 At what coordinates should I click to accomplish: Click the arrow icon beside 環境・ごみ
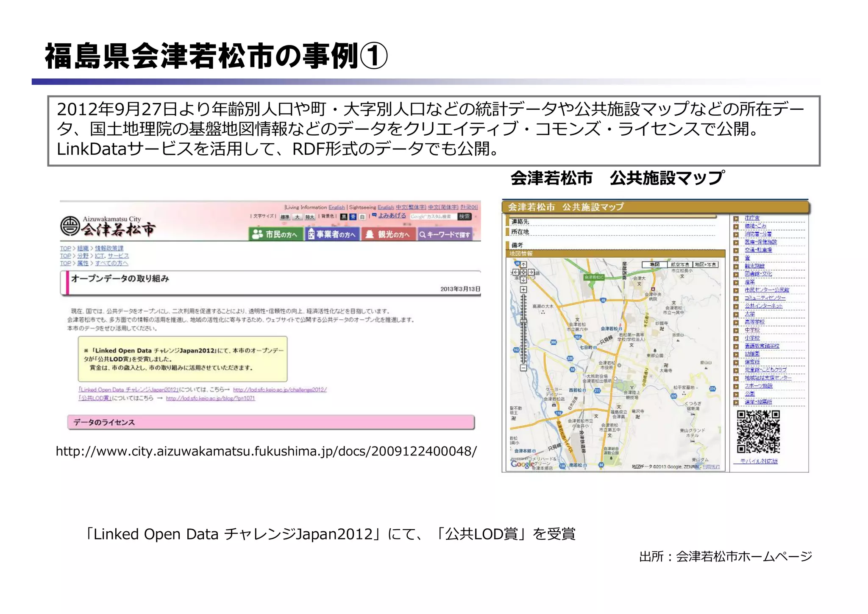(736, 226)
